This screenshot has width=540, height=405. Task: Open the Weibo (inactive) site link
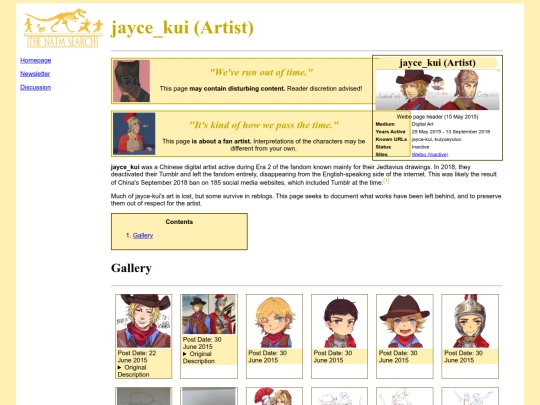tap(430, 154)
